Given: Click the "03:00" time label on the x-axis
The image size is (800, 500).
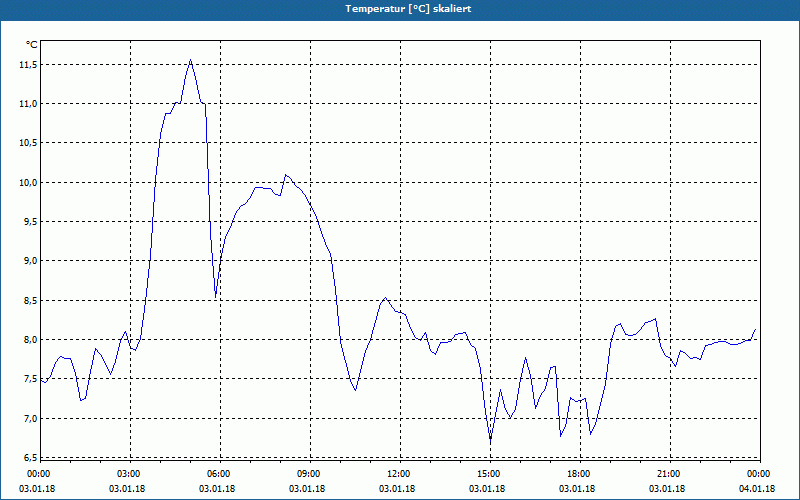Looking at the screenshot, I should pos(130,474).
